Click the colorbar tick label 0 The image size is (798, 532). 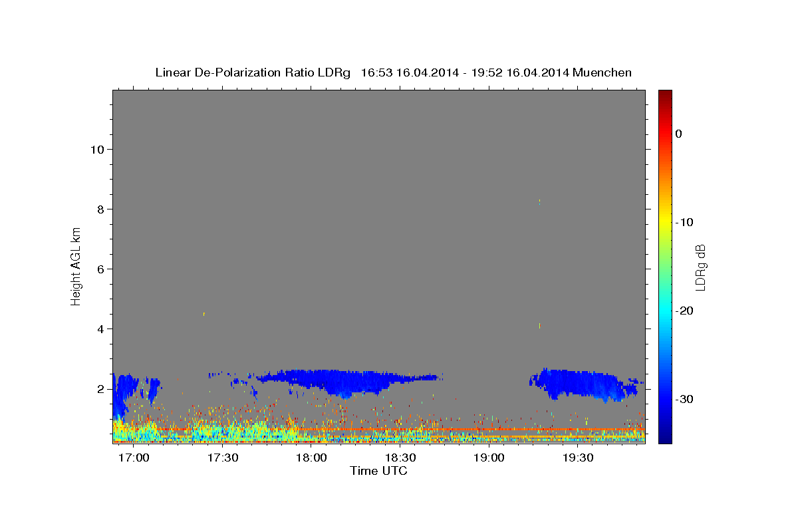pyautogui.click(x=679, y=134)
